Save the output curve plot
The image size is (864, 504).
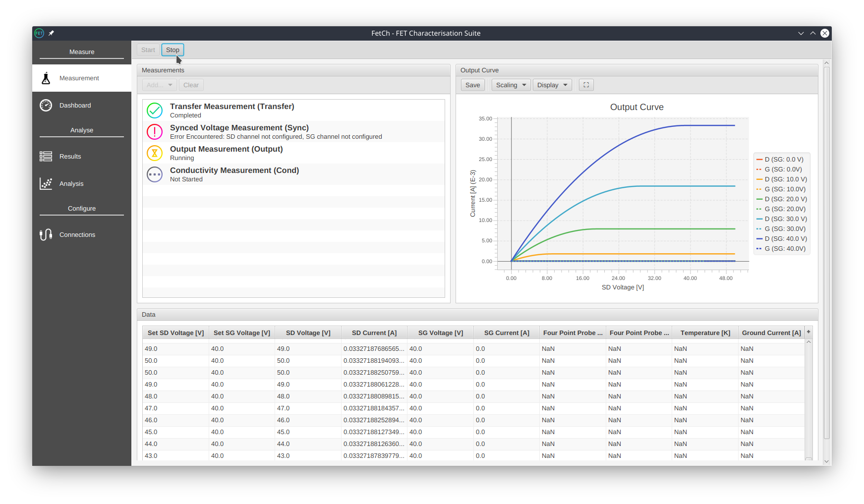(473, 85)
